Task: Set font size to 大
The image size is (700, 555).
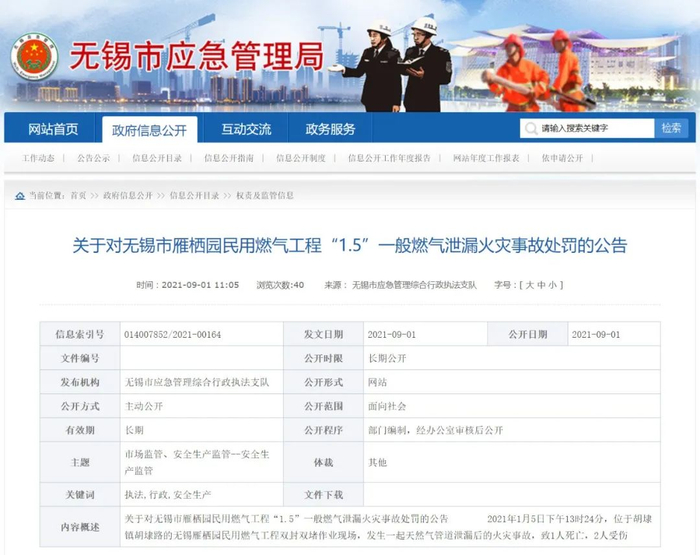Action: coord(530,285)
